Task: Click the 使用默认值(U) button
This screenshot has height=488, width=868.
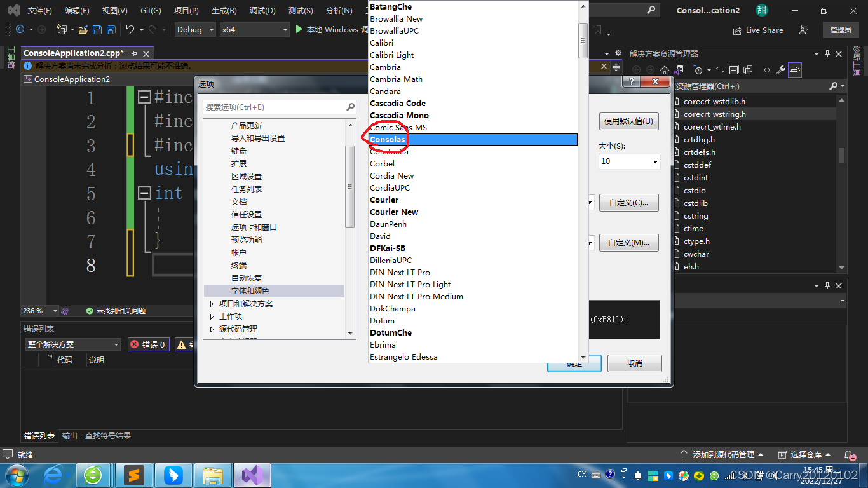Action: point(629,121)
